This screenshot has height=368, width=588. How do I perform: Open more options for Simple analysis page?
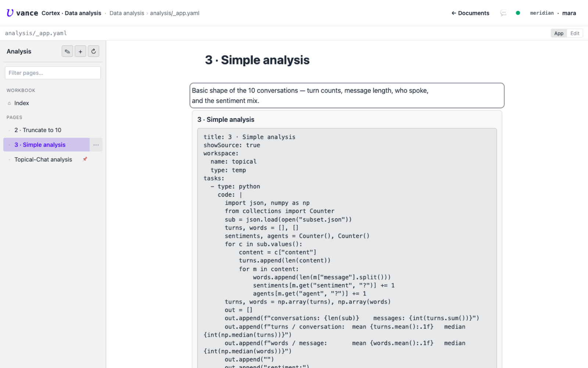[96, 145]
